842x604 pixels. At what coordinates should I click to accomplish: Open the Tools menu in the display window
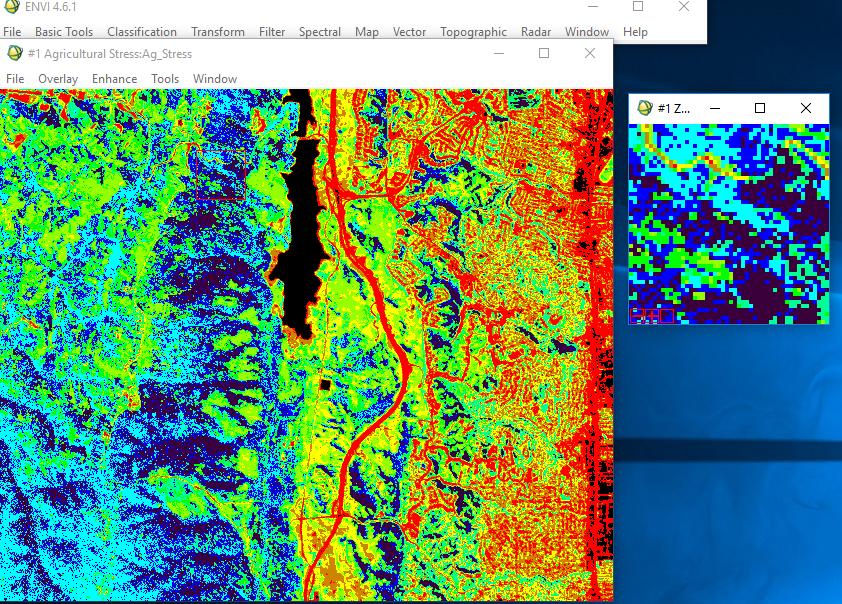(x=165, y=78)
